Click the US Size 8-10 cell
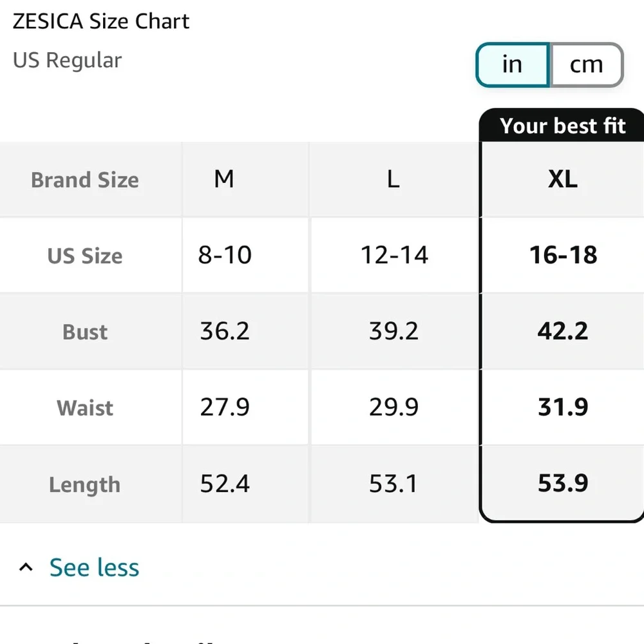 225,255
